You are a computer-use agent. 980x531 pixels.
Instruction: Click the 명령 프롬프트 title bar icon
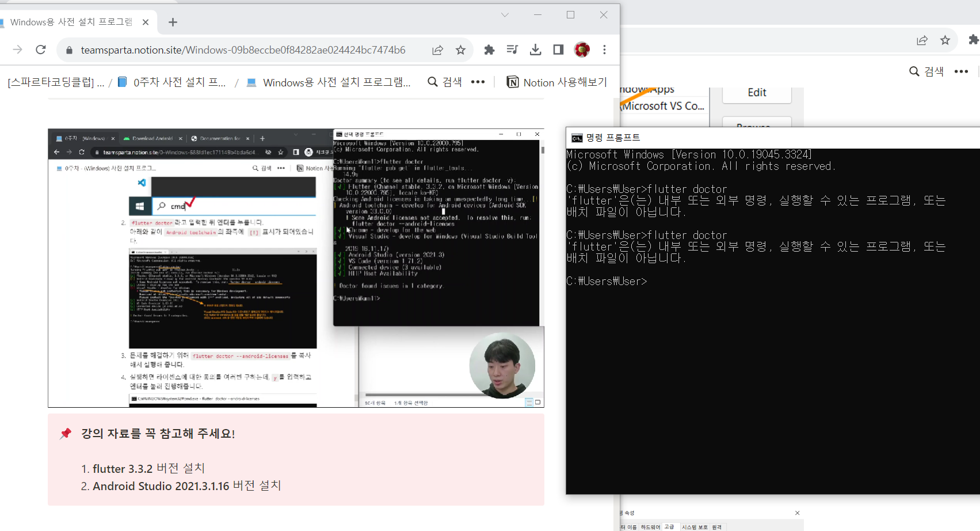pyautogui.click(x=577, y=138)
